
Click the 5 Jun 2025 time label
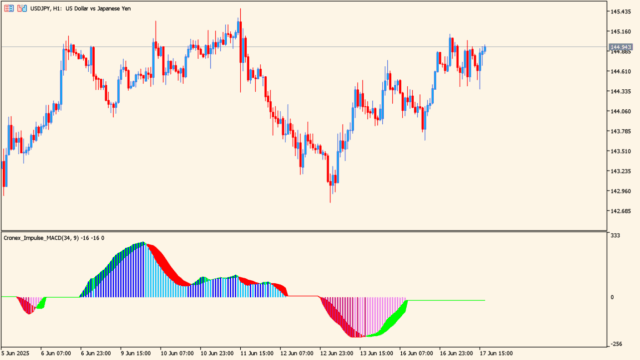coord(16,353)
